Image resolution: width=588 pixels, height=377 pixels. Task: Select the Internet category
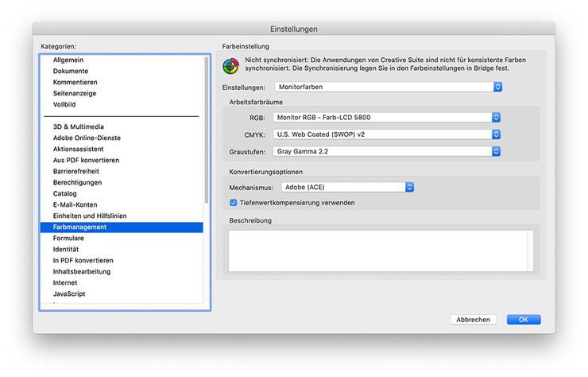tap(122, 283)
